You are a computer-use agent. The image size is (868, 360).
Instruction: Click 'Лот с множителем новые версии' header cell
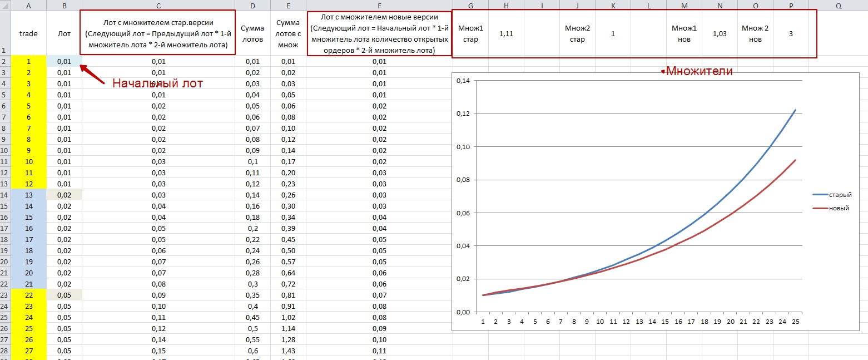click(x=379, y=33)
